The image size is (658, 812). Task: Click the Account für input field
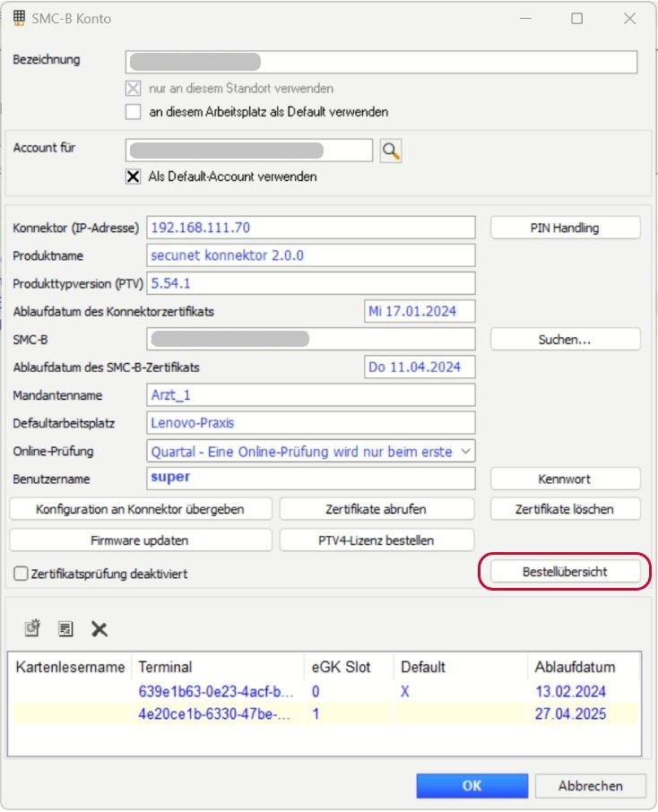click(x=248, y=151)
